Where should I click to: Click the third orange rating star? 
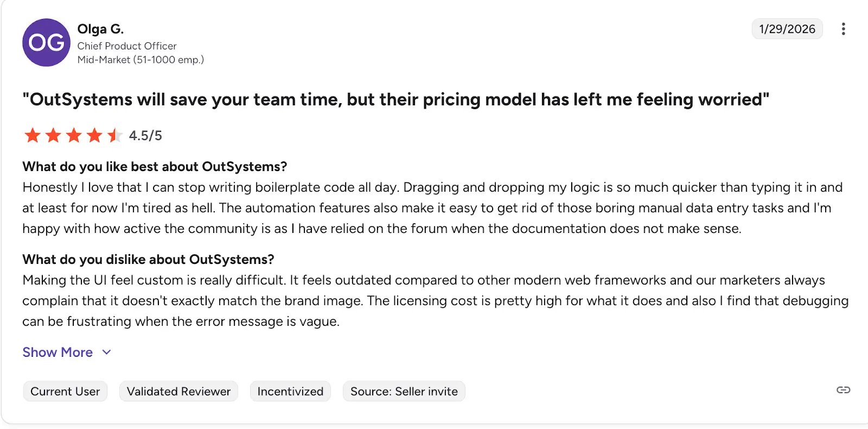pyautogui.click(x=74, y=135)
